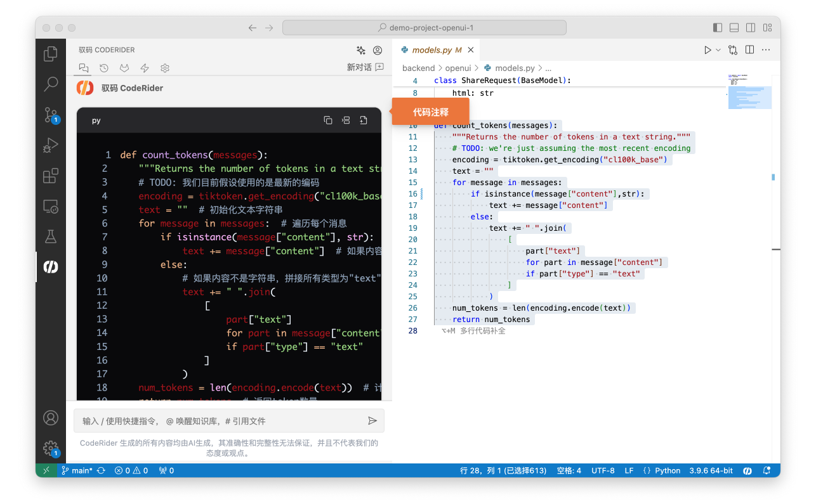Open the Search view in activity bar

click(x=51, y=84)
